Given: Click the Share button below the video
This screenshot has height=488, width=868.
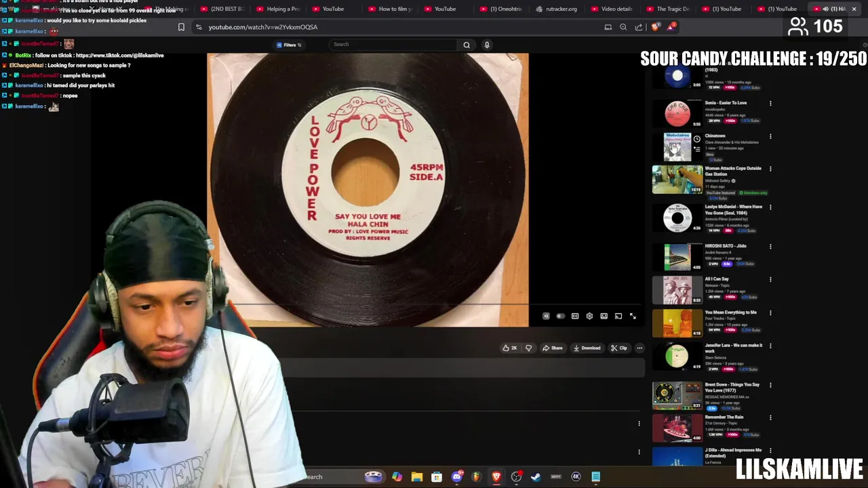Looking at the screenshot, I should coord(552,348).
